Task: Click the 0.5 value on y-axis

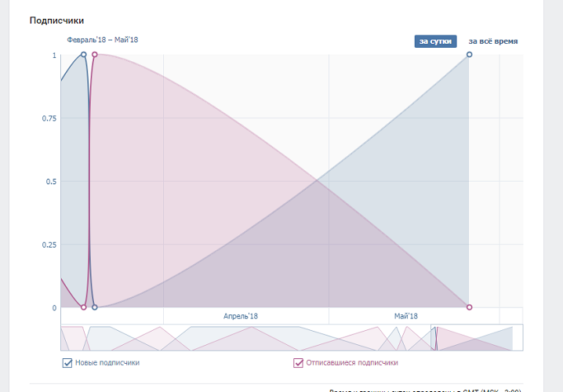Action: coord(52,182)
